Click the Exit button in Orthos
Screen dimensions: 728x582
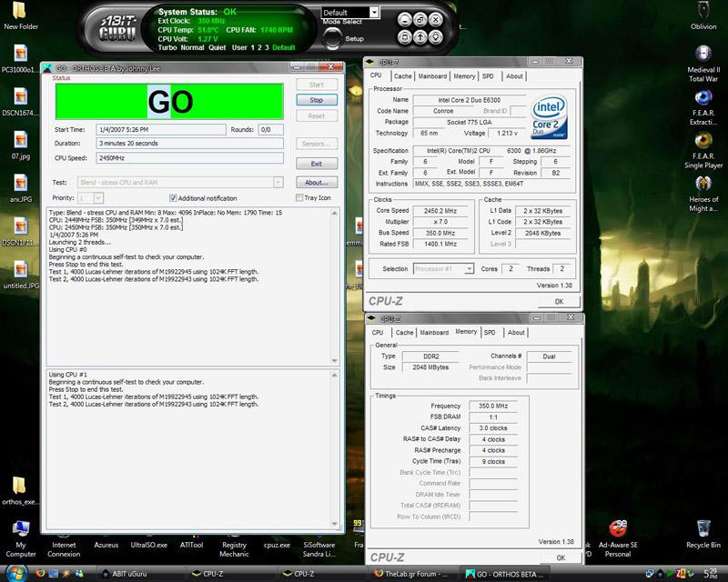(317, 164)
